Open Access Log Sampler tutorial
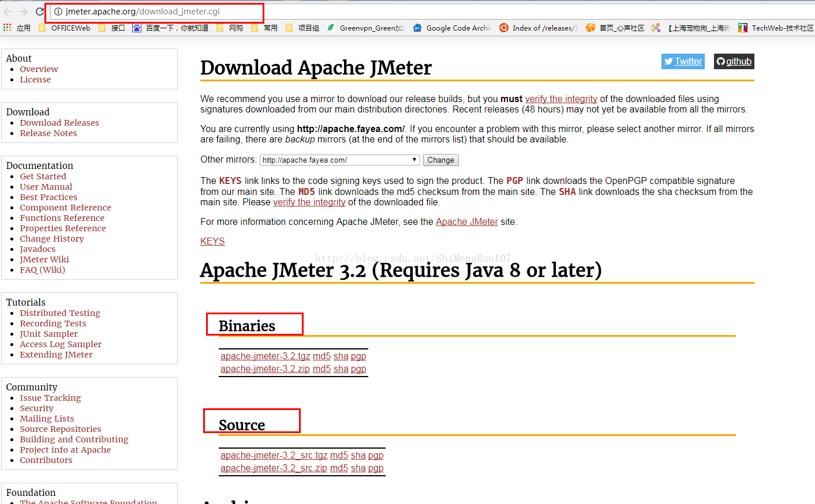This screenshot has height=504, width=815. click(x=61, y=344)
